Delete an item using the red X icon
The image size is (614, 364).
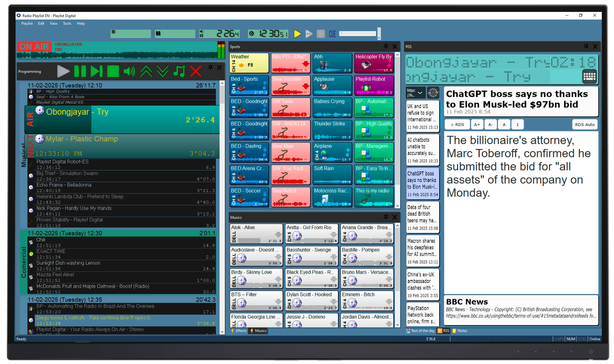click(x=196, y=71)
